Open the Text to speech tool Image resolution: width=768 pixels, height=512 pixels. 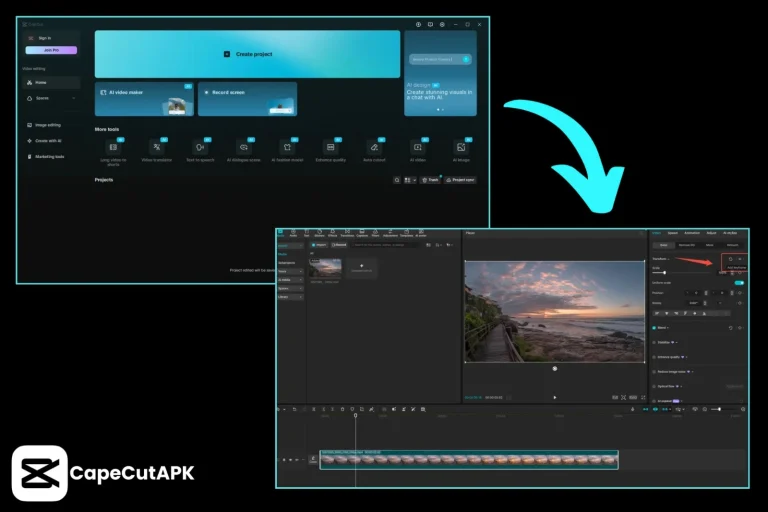[200, 150]
